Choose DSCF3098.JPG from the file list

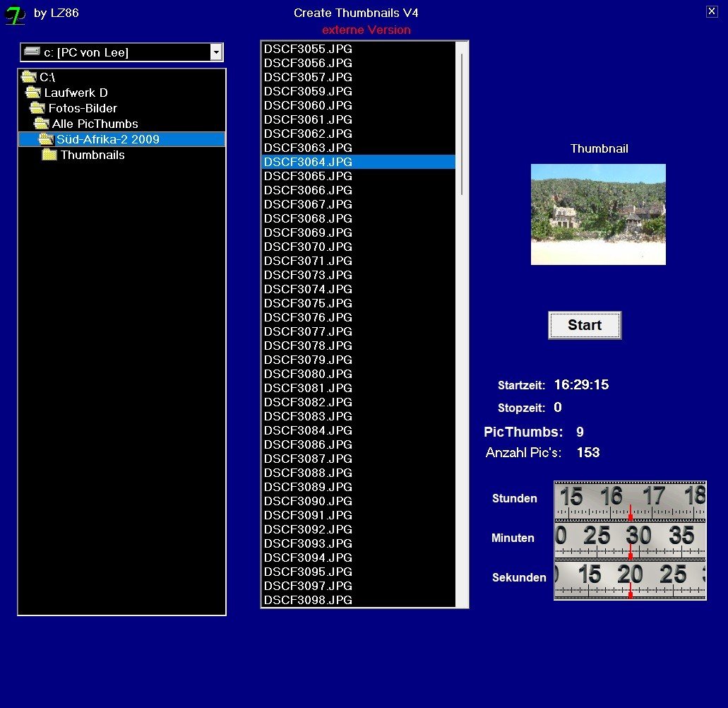pyautogui.click(x=308, y=600)
